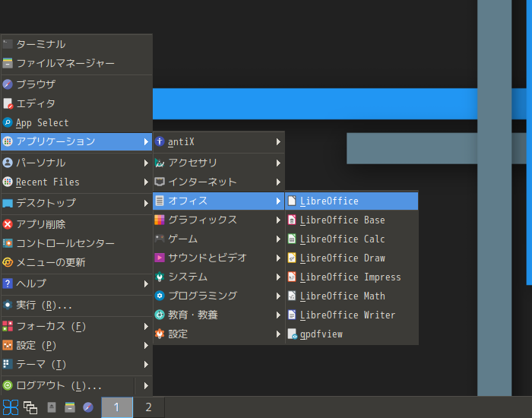Expand the インターネット submenu arrow
532x418 pixels.
[278, 182]
